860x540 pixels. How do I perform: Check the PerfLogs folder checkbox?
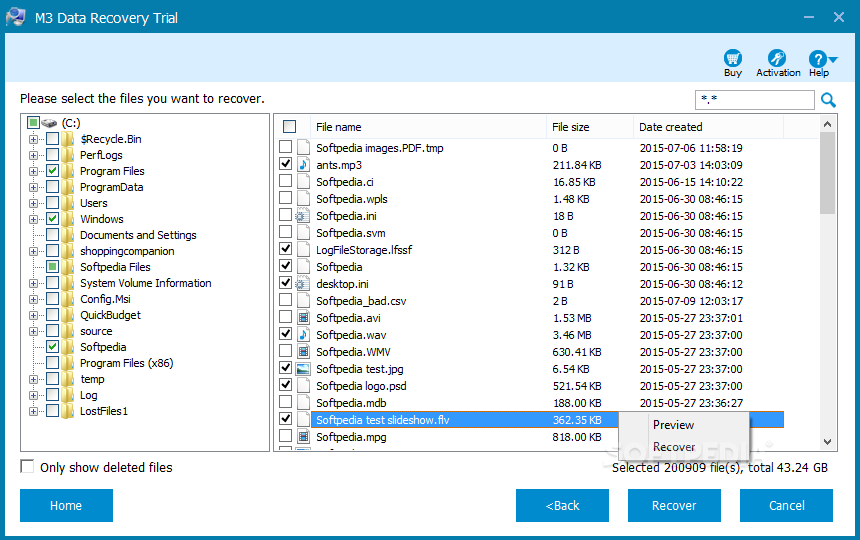pyautogui.click(x=52, y=155)
